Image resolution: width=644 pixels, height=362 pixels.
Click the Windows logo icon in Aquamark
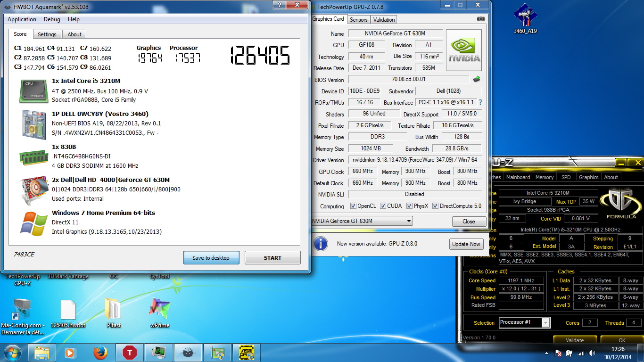click(x=33, y=223)
